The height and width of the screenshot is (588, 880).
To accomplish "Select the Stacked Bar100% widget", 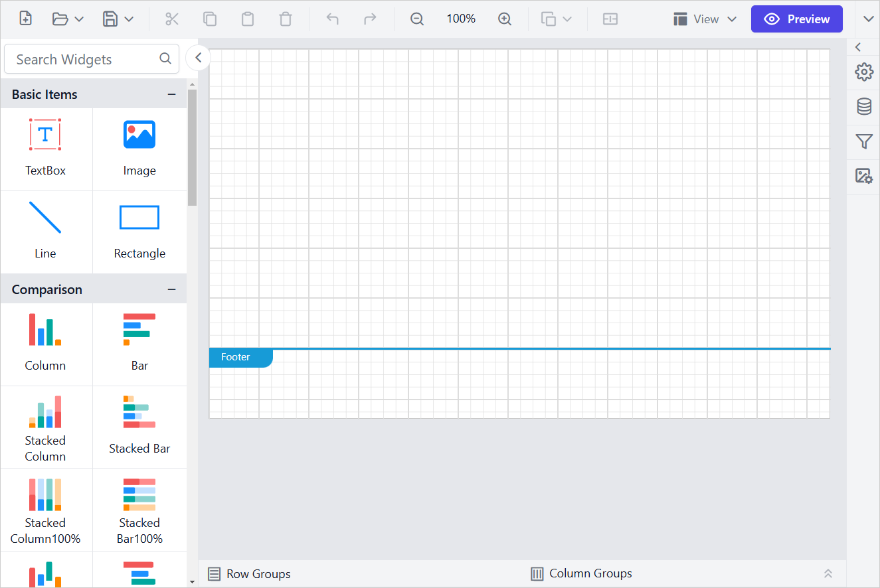I will point(139,510).
